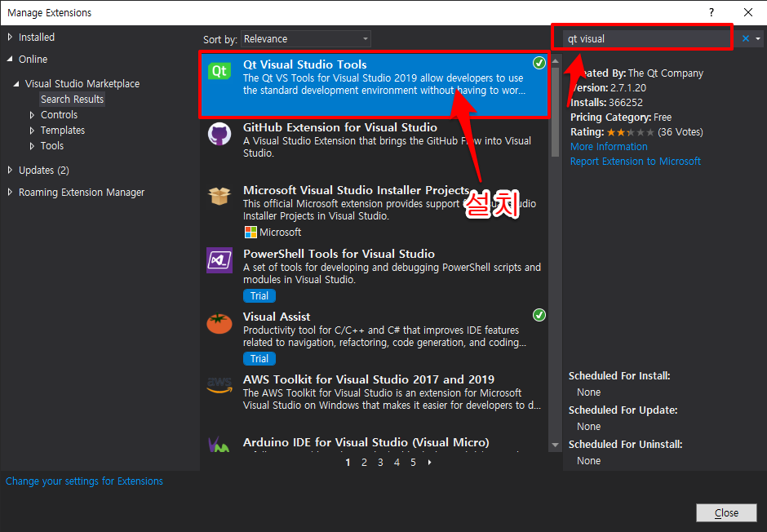This screenshot has width=767, height=532.
Task: Collapse the Online category
Action: [x=10, y=60]
